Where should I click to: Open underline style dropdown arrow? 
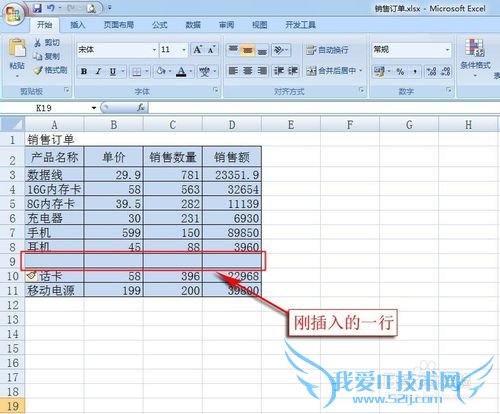pyautogui.click(x=123, y=71)
